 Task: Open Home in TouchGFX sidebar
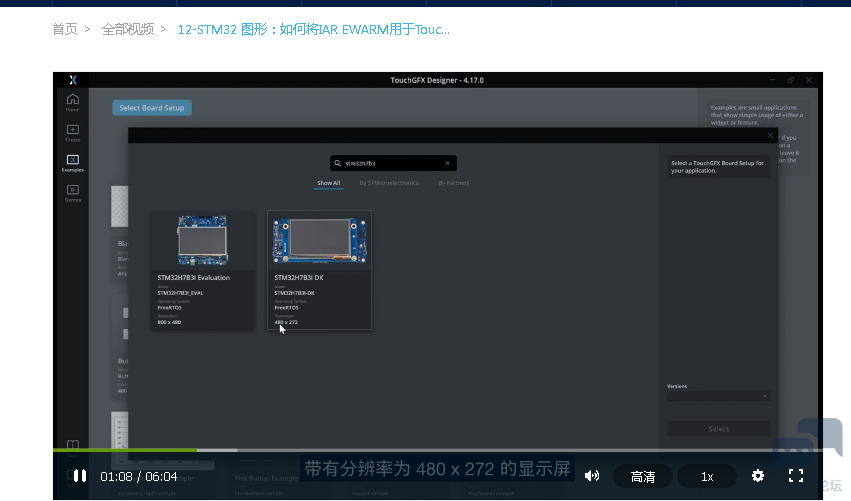(73, 102)
